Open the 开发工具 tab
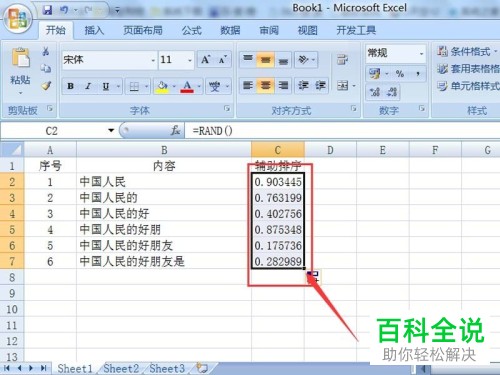The width and height of the screenshot is (500, 375). coord(356,30)
